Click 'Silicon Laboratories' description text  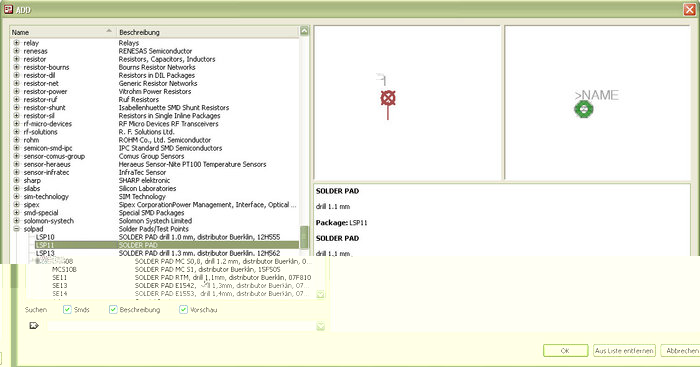pos(147,188)
